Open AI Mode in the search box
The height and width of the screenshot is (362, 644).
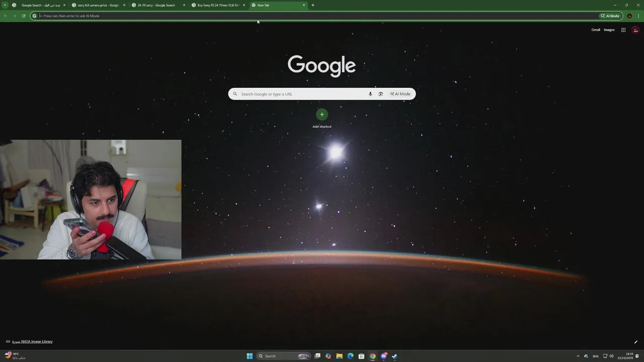click(400, 94)
